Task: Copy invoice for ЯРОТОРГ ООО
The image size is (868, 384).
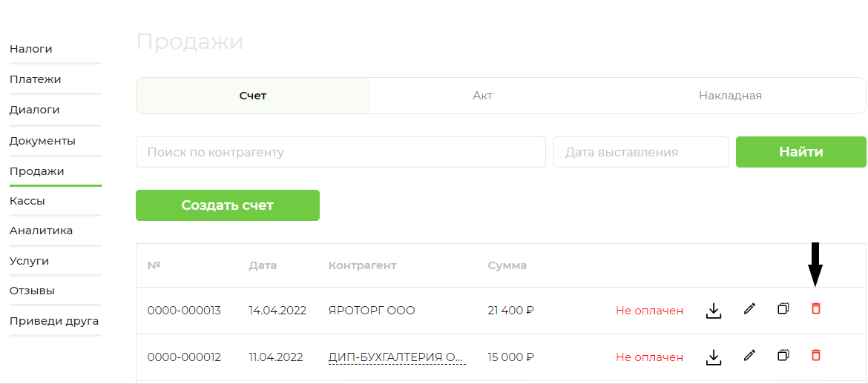Action: (x=783, y=308)
